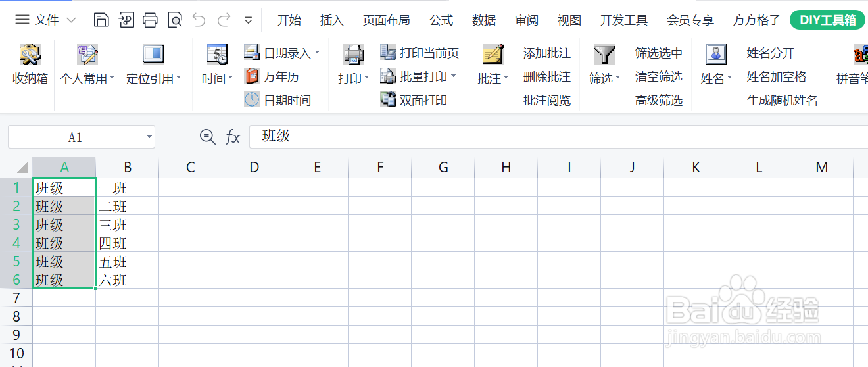
Task: Click the fx insert function icon
Action: (x=233, y=137)
